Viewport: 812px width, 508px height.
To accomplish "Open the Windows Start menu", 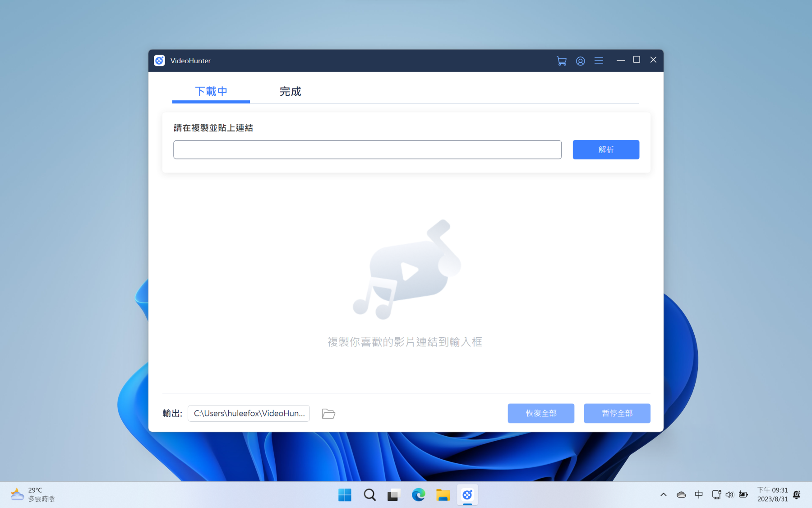I will click(x=345, y=495).
